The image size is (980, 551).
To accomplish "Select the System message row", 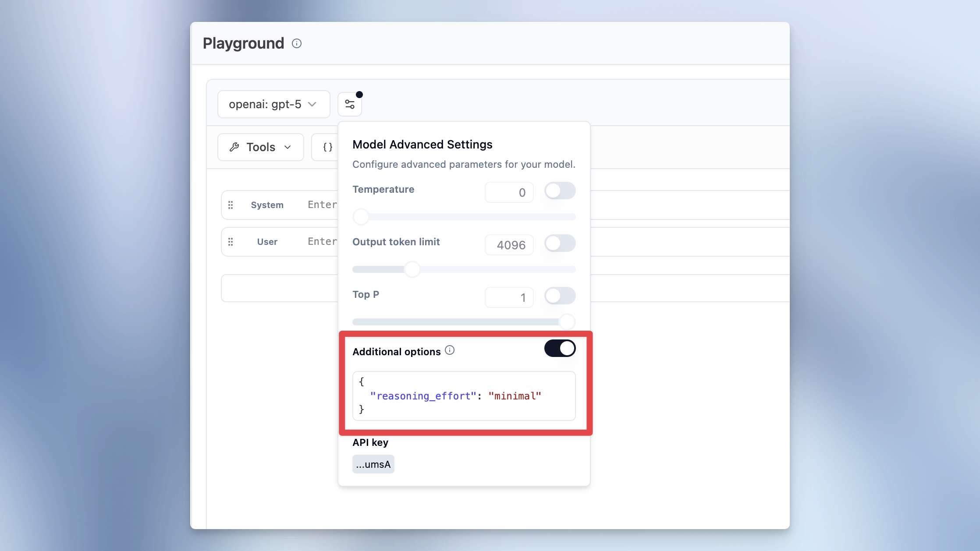I will (267, 205).
